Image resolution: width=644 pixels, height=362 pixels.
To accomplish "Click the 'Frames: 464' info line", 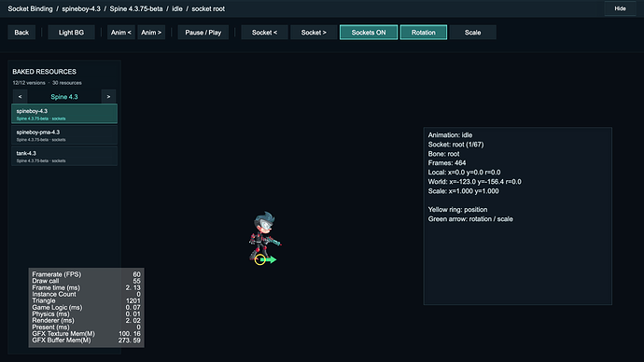I will pyautogui.click(x=447, y=163).
